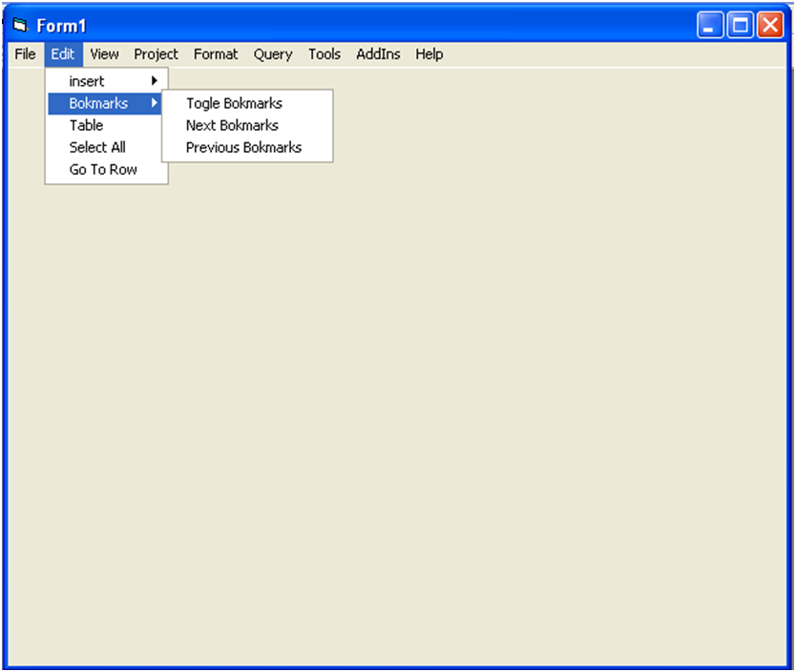Open the AddIns menu
This screenshot has height=672, width=796.
(378, 54)
